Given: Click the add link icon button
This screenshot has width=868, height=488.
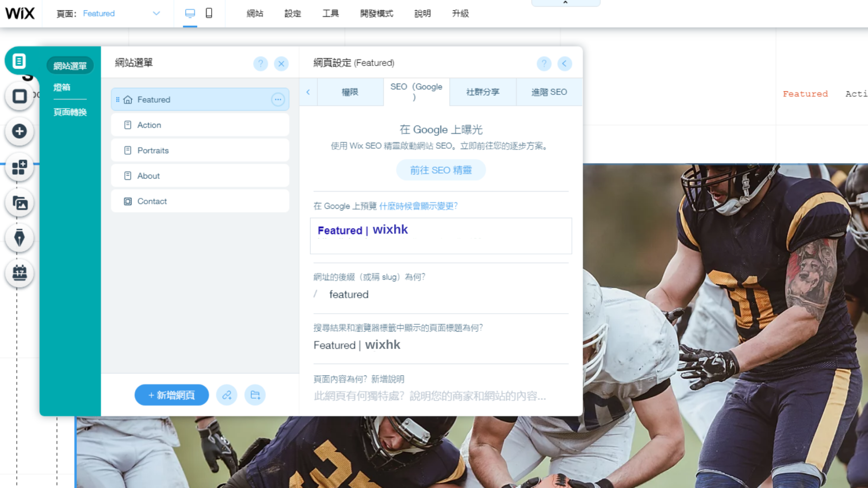Looking at the screenshot, I should click(x=227, y=395).
